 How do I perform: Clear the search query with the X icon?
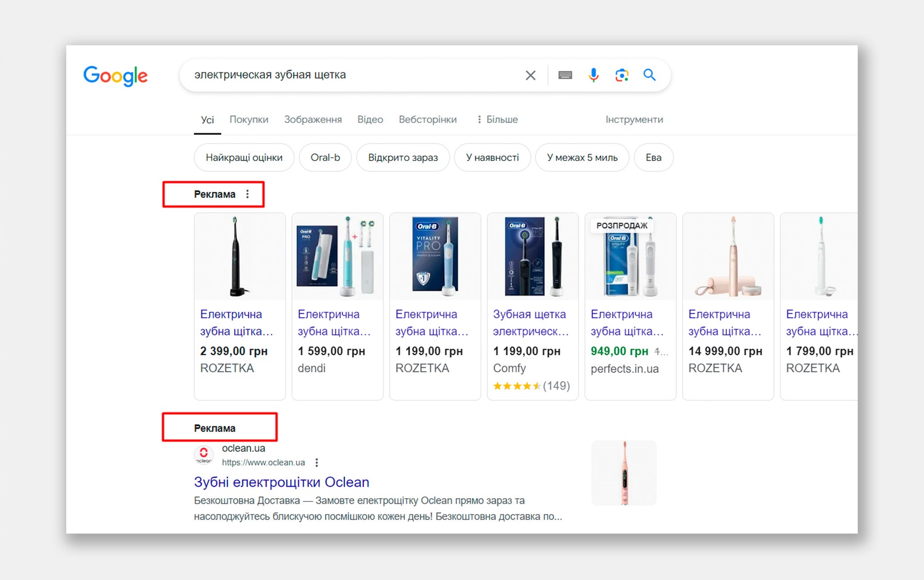530,75
